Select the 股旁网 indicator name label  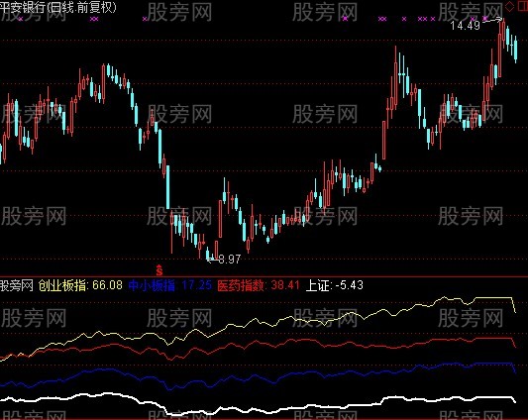(17, 285)
